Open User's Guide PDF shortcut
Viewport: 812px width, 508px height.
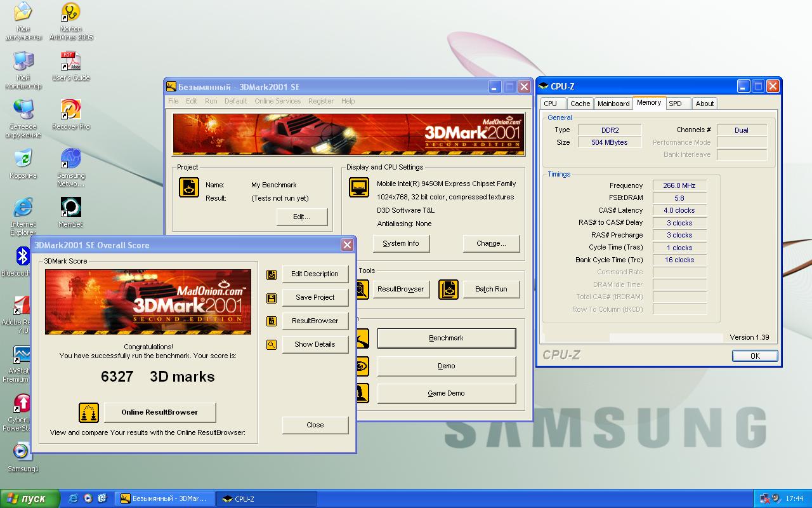click(71, 66)
